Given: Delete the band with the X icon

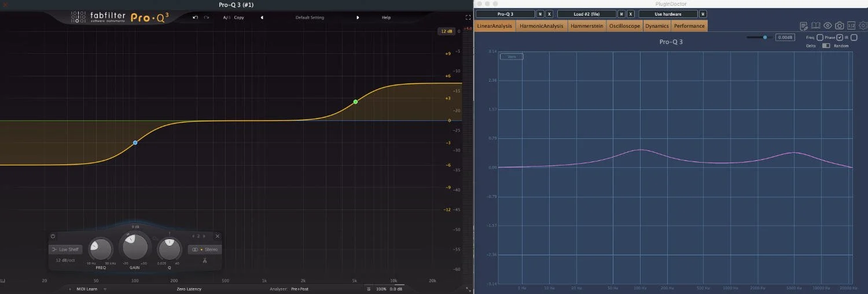Looking at the screenshot, I should (218, 236).
